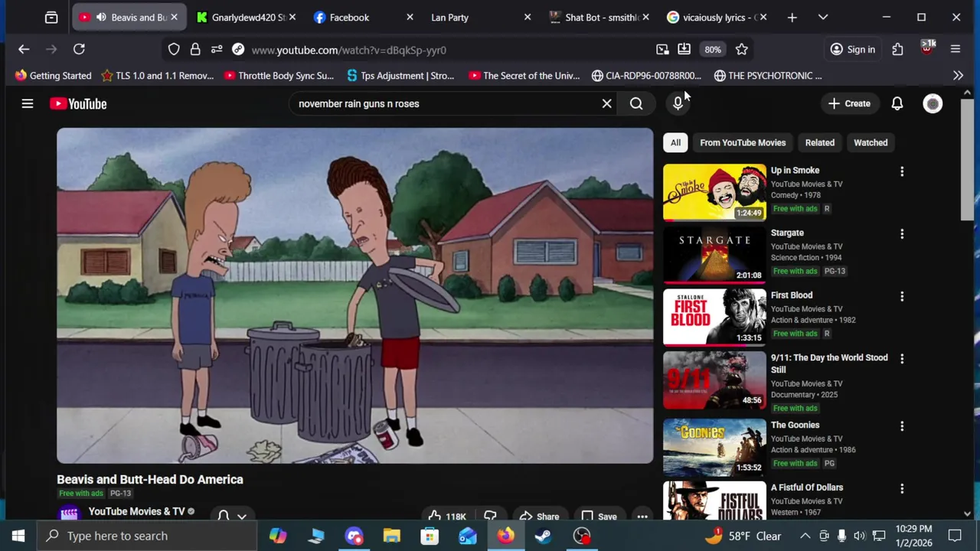Toggle channel notification bell setting

coord(224,516)
